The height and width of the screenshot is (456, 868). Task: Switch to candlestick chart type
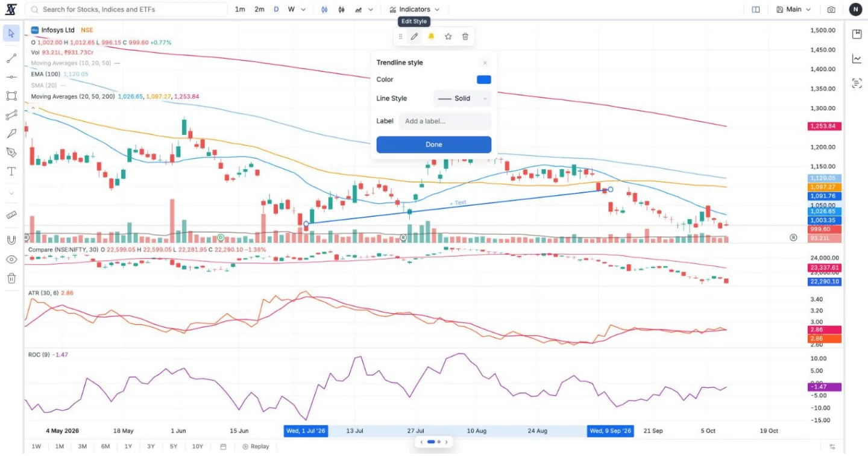click(324, 10)
